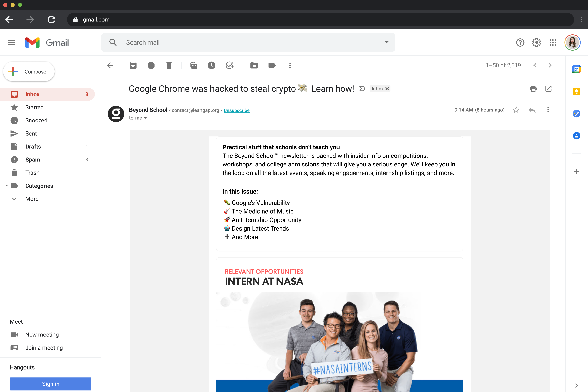Screen dimensions: 588x392
Task: Reply to Beyond School's message
Action: coord(532,110)
